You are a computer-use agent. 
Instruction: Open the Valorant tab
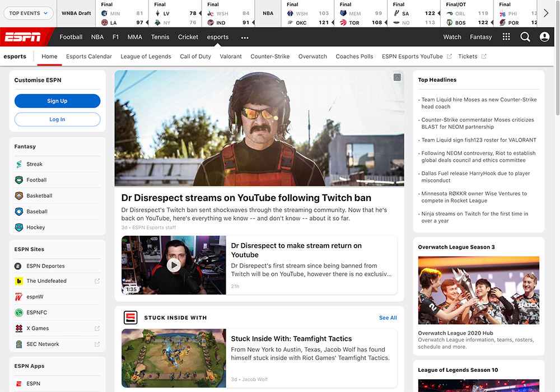(231, 57)
